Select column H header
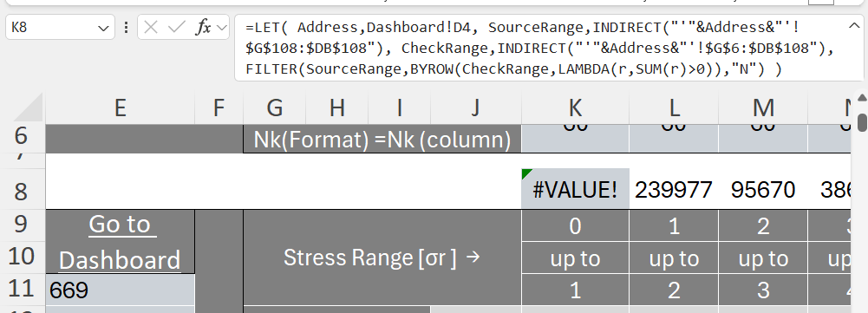868x313 pixels. point(337,108)
